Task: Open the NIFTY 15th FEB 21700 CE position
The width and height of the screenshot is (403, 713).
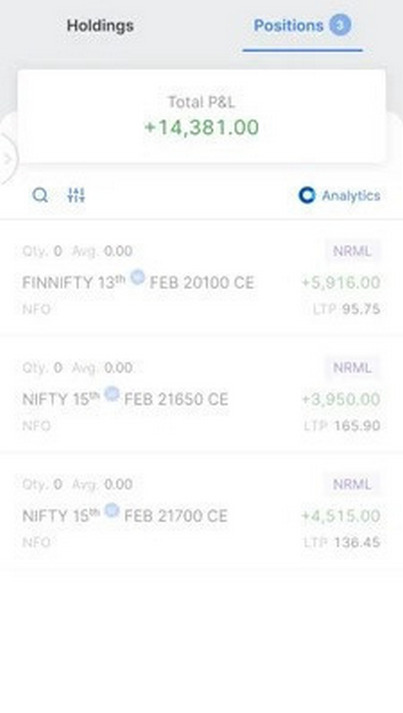Action: pyautogui.click(x=202, y=511)
